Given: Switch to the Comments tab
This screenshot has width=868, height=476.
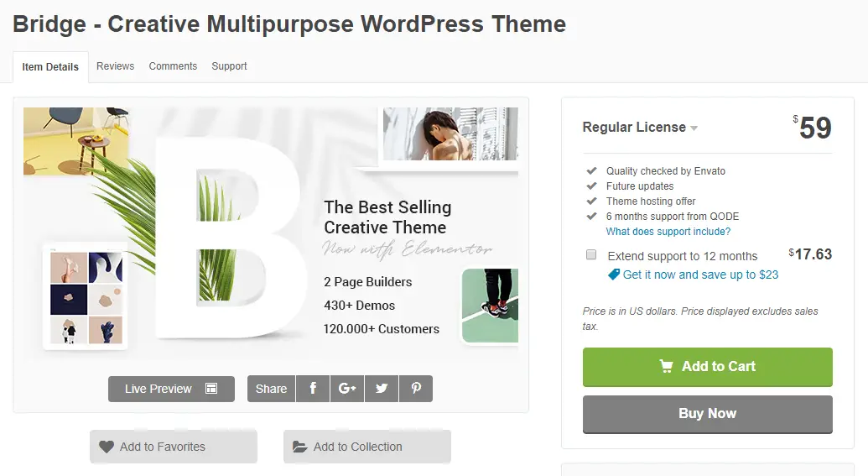Looking at the screenshot, I should pyautogui.click(x=173, y=66).
